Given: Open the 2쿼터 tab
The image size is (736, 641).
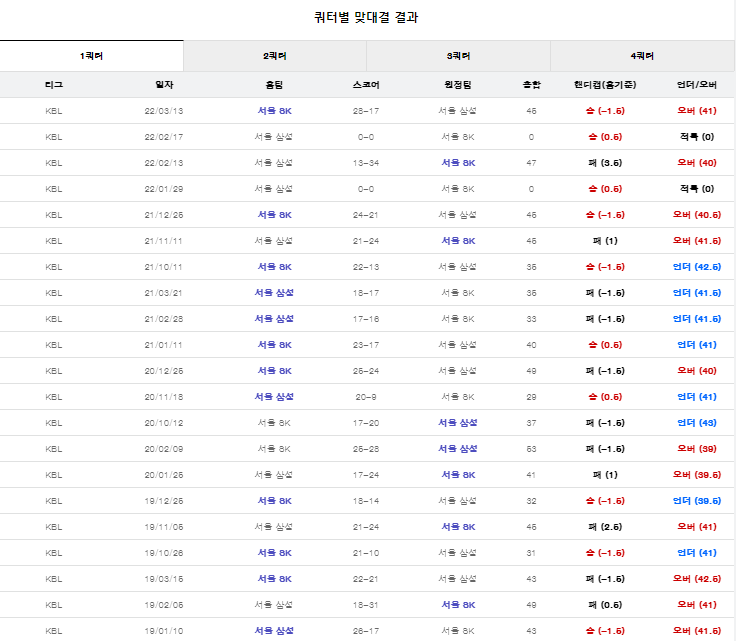Looking at the screenshot, I should (x=275, y=56).
